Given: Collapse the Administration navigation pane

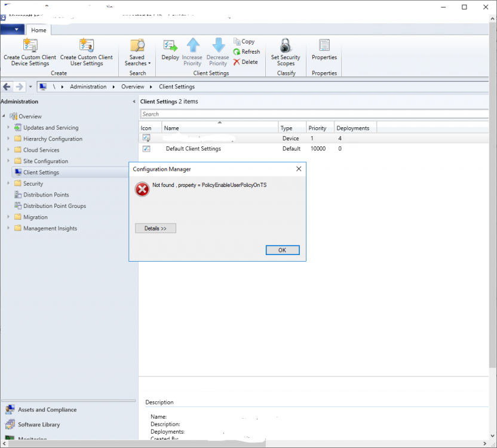Looking at the screenshot, I should pos(134,102).
